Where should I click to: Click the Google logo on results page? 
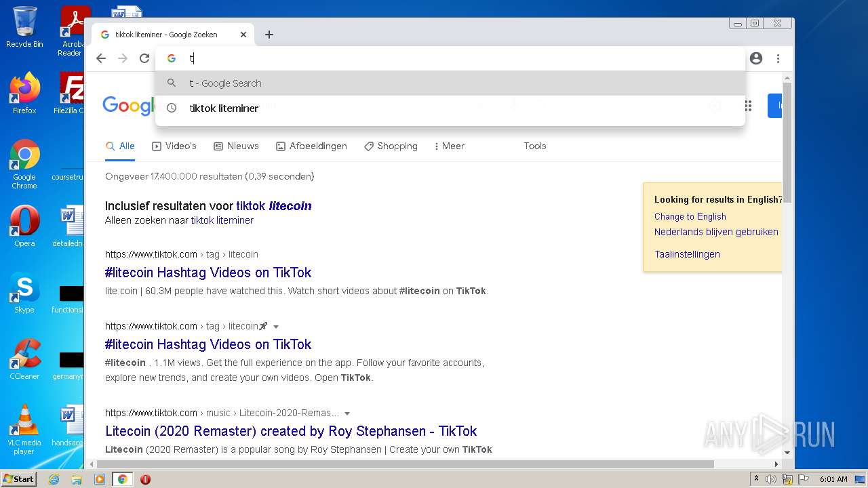point(129,106)
